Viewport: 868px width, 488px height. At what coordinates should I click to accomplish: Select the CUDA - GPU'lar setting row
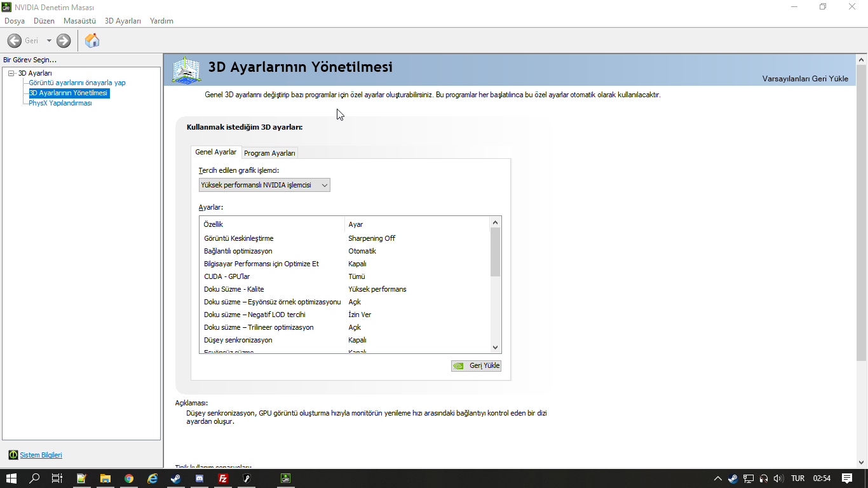coord(345,276)
